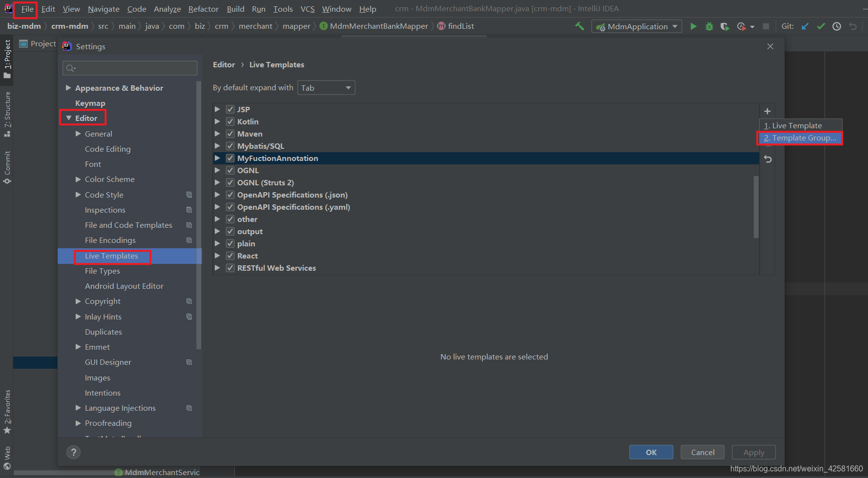Click the Inspections project-level copy icon
Image resolution: width=868 pixels, height=478 pixels.
tap(189, 210)
